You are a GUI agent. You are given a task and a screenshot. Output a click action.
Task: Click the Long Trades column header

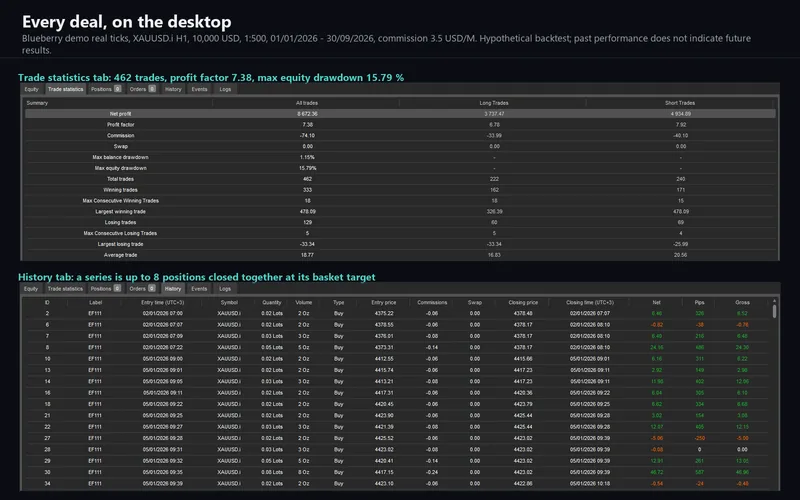(494, 103)
